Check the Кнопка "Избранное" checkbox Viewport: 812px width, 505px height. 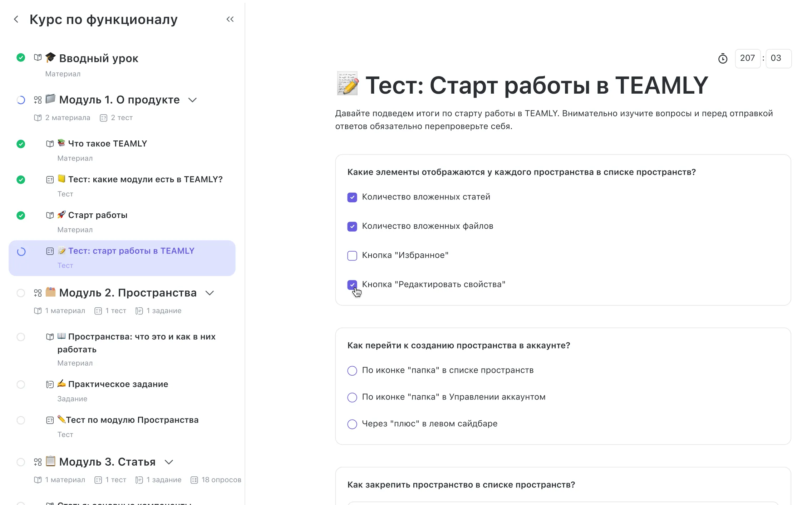pos(352,256)
